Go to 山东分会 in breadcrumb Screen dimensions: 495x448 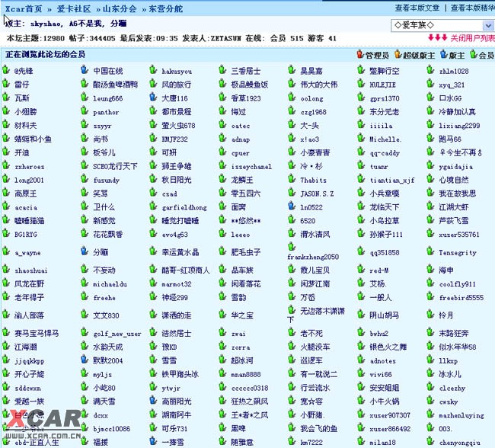coord(120,9)
